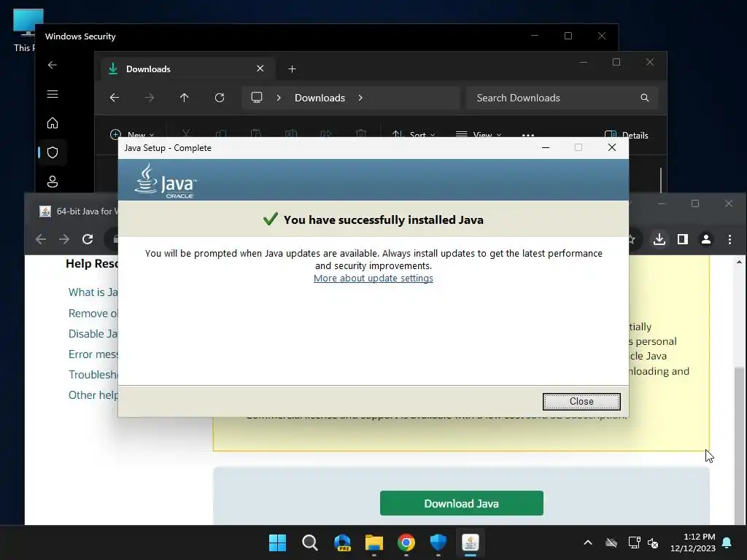Toggle the Details pane in File Explorer
747x560 pixels.
click(x=626, y=135)
